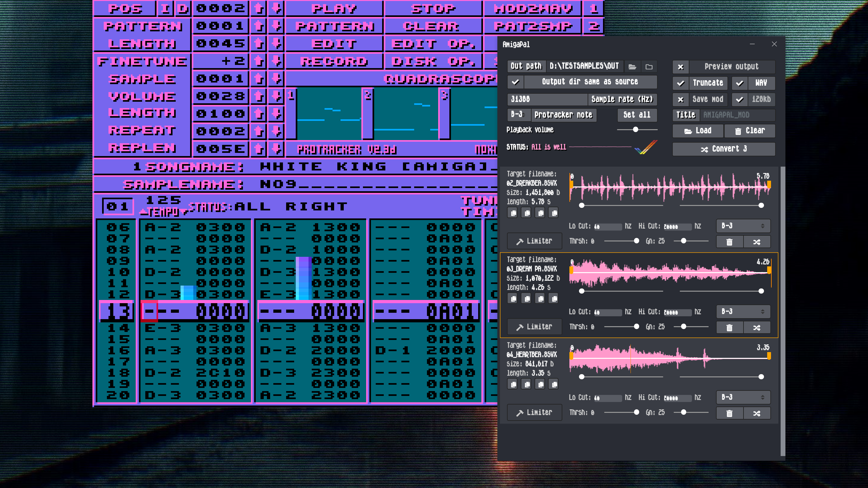Click the Set all button
This screenshot has width=868, height=488.
[637, 115]
